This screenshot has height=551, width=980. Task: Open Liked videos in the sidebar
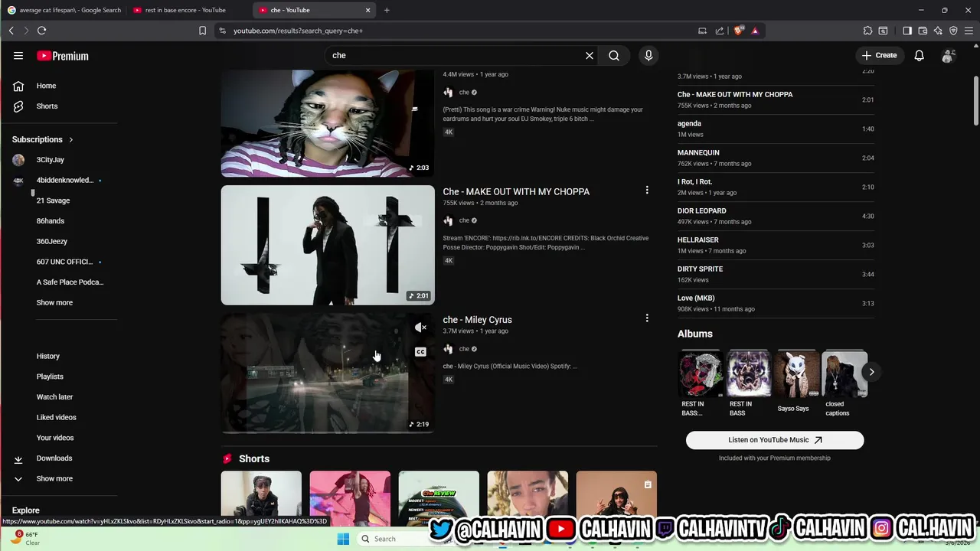click(56, 417)
